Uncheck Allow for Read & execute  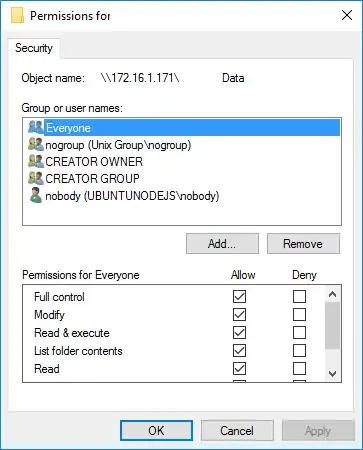click(x=239, y=332)
